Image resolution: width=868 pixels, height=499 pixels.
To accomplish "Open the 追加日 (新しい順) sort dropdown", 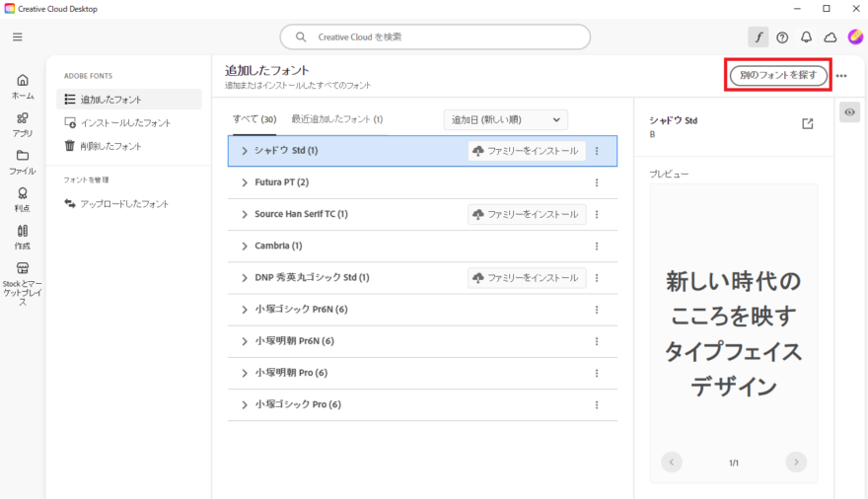I will tap(505, 120).
